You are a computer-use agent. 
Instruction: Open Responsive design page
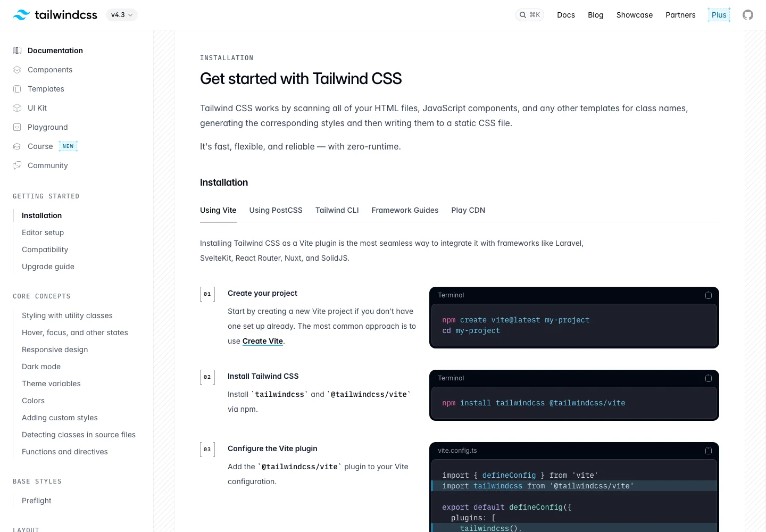(55, 350)
